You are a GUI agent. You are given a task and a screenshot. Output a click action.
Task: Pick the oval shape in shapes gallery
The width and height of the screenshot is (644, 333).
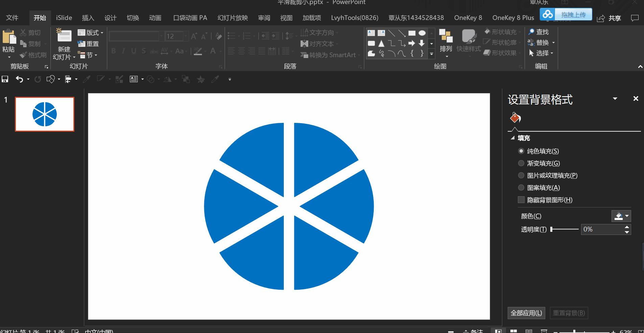click(422, 33)
